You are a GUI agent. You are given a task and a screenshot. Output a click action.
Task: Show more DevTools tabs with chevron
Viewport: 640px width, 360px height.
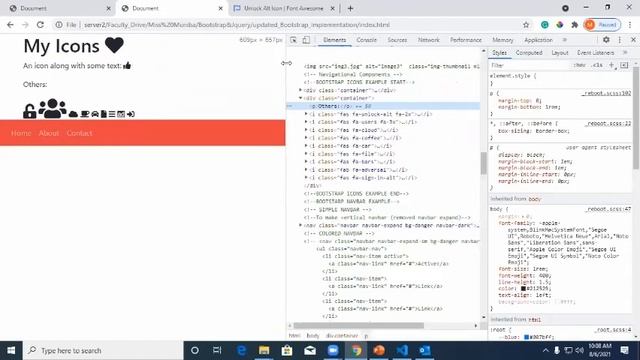[565, 40]
